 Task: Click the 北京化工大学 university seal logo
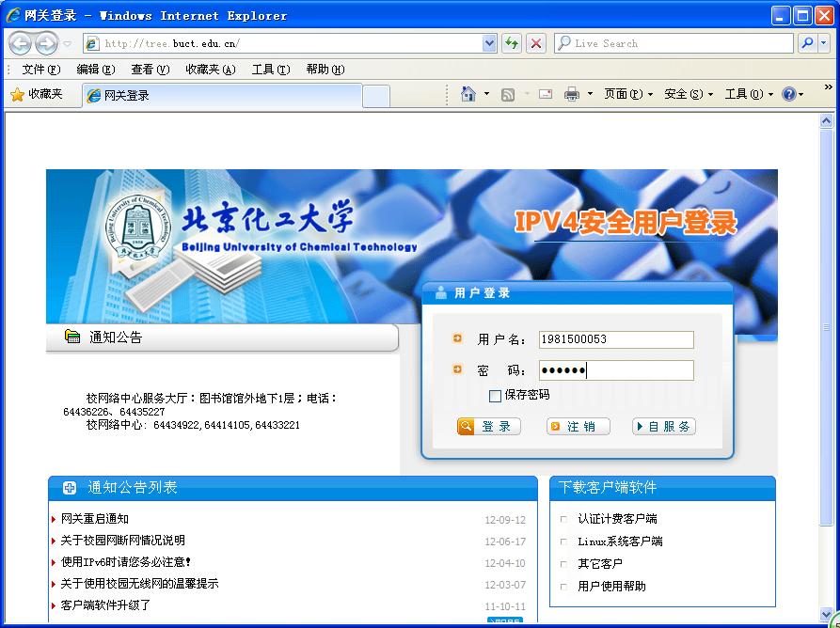point(138,228)
